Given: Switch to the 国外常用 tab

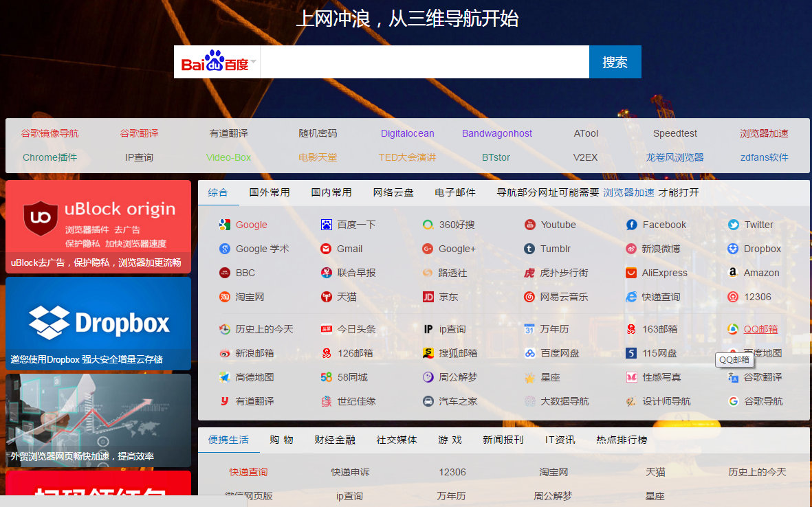Looking at the screenshot, I should [270, 192].
